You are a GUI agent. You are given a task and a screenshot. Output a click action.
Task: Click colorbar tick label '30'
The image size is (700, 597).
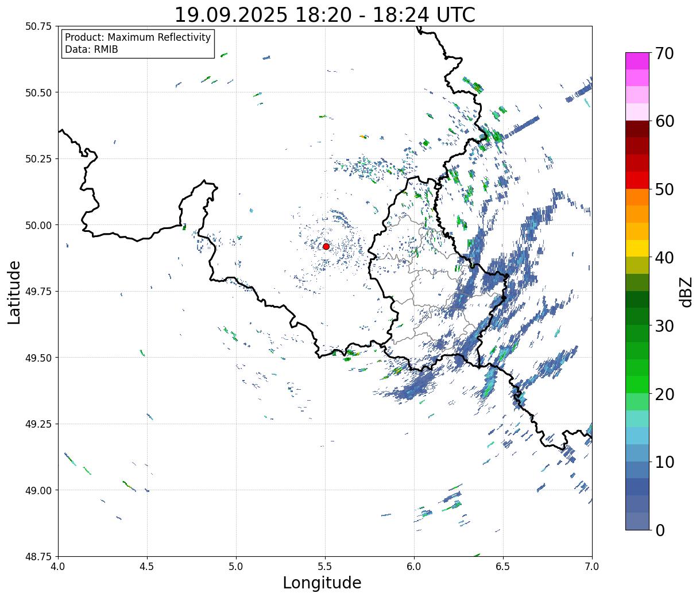(664, 325)
